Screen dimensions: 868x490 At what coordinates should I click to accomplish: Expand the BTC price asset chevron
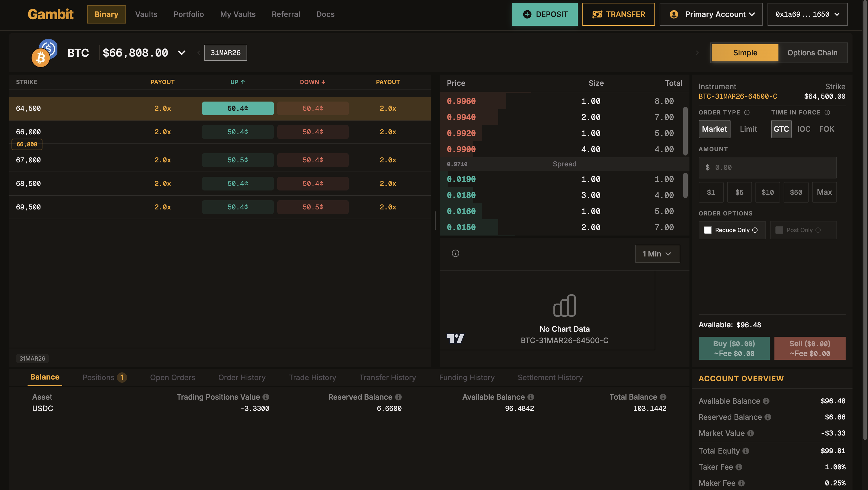pos(182,53)
